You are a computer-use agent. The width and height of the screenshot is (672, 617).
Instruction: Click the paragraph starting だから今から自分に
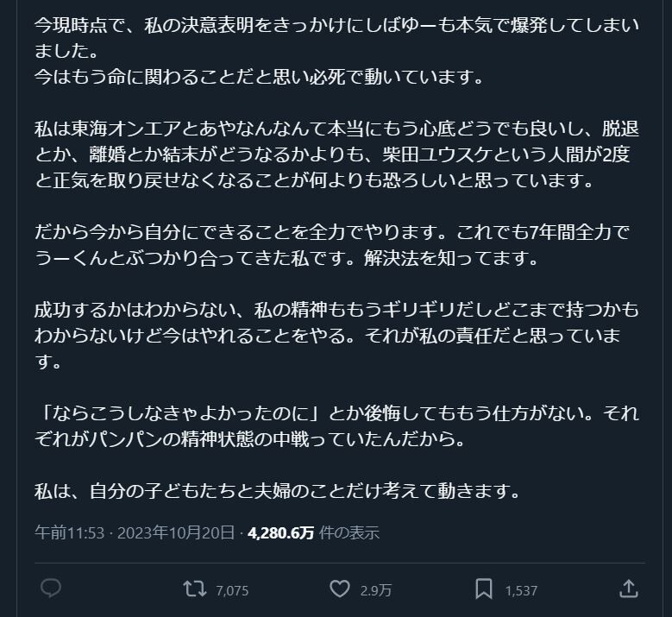point(336,245)
